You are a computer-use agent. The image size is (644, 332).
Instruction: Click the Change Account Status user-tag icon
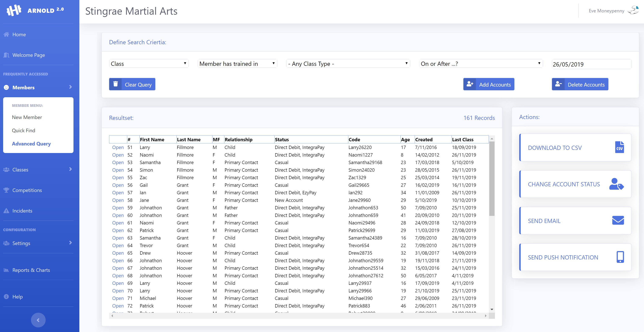616,184
